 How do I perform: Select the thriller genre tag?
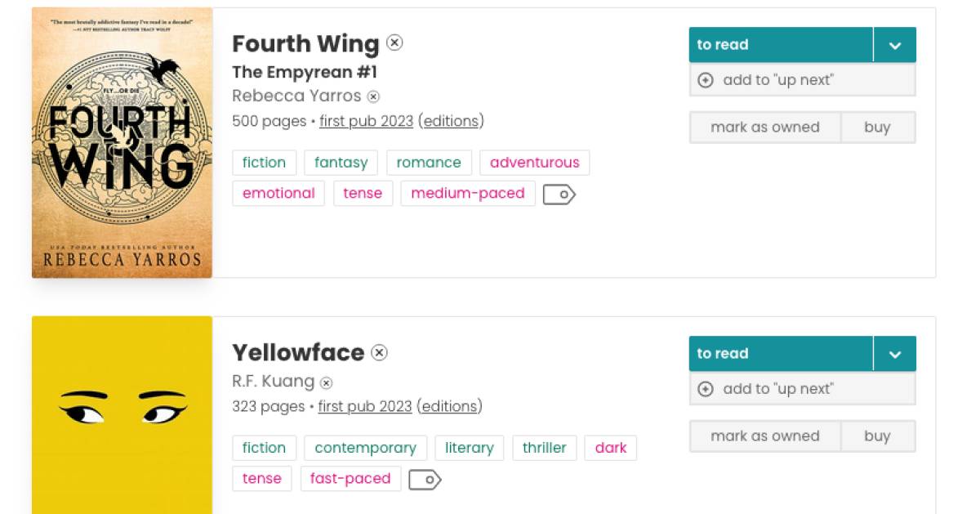click(x=544, y=448)
